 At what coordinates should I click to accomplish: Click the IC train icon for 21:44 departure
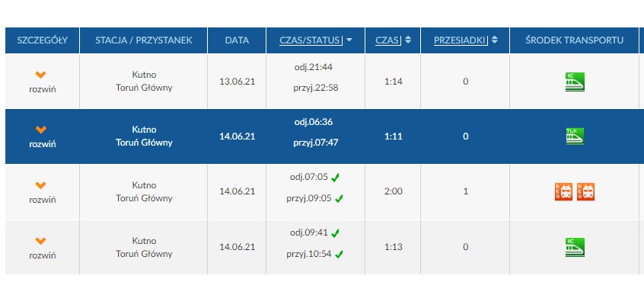coord(575,82)
